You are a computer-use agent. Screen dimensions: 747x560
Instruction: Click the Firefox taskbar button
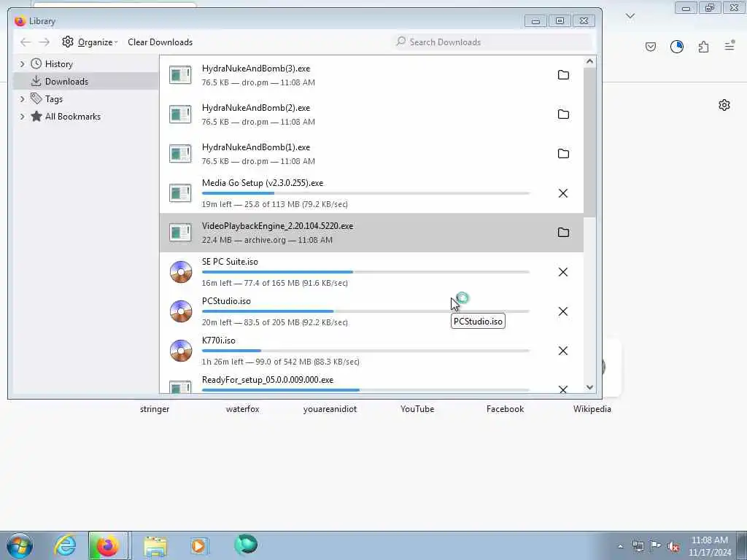click(x=108, y=545)
